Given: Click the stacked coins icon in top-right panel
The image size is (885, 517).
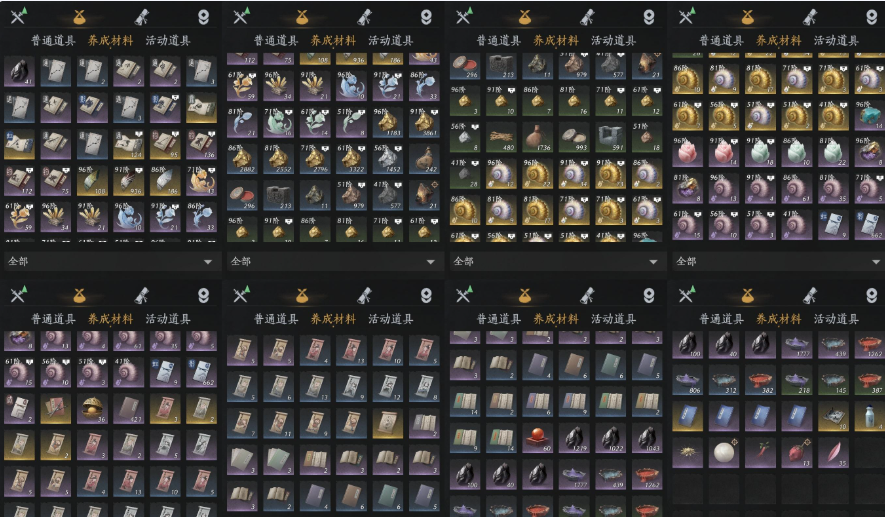Looking at the screenshot, I should 871,17.
